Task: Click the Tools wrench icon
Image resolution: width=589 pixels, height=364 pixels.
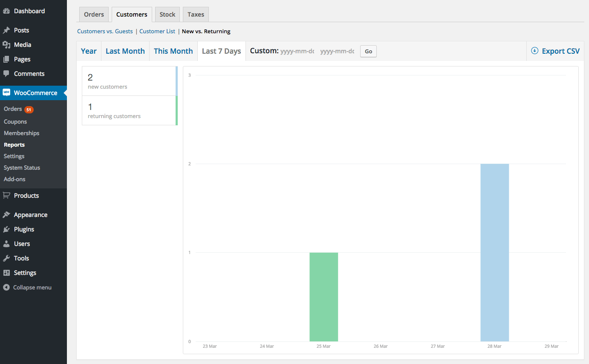Action: point(6,258)
